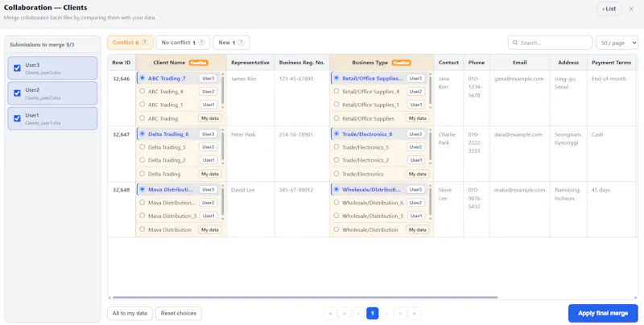Select ABC Trading_4 radio option
644x325 pixels.
click(x=142, y=91)
